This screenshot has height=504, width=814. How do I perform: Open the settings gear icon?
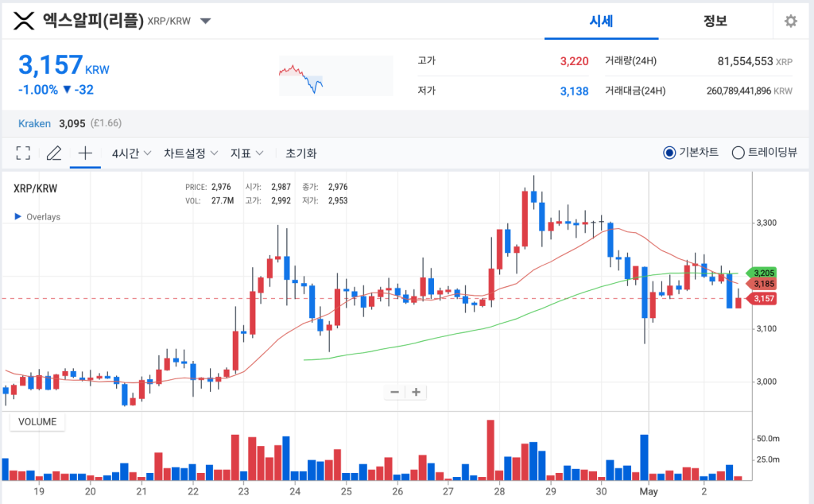[790, 21]
